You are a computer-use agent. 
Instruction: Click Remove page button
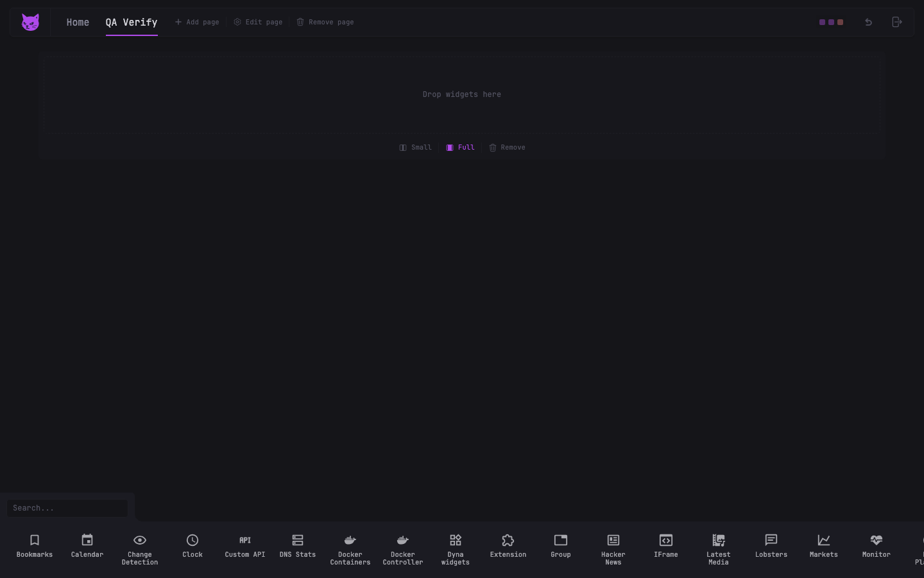click(x=325, y=22)
